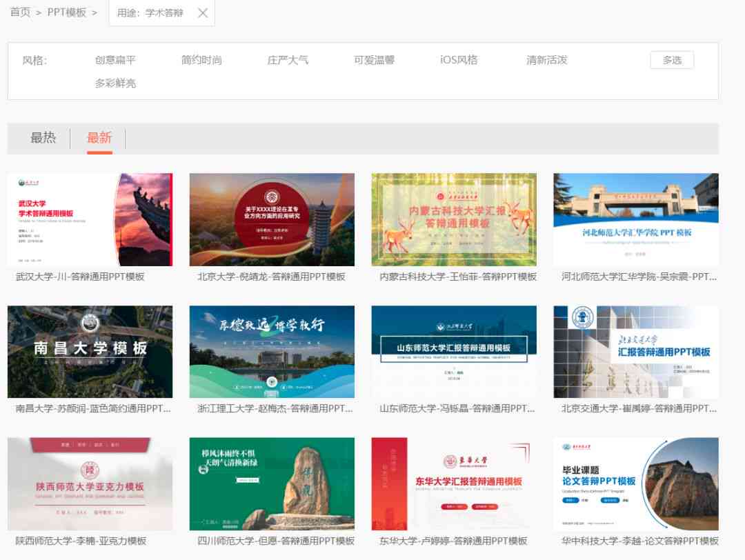The height and width of the screenshot is (560, 745).
Task: Open the 武汉大学 template thumbnail
Action: [x=90, y=219]
